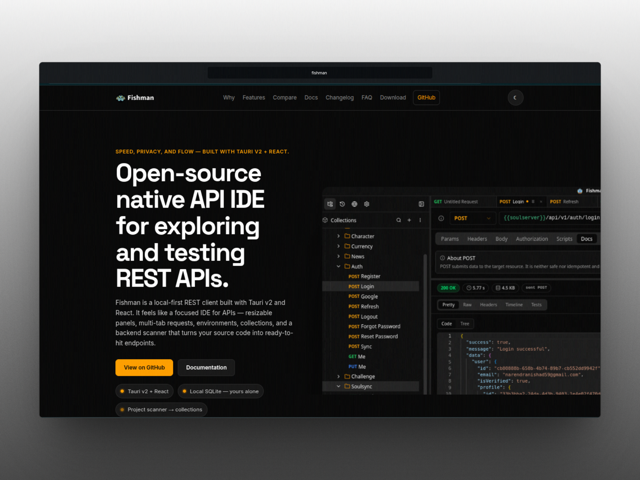Select the Pretty response view
Screen dimensions: 640x480
pyautogui.click(x=448, y=305)
